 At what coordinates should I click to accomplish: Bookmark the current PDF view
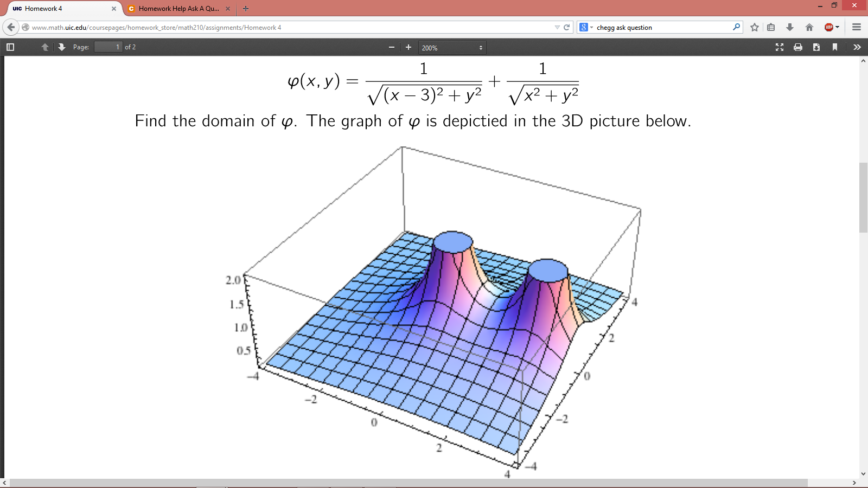[x=834, y=47]
